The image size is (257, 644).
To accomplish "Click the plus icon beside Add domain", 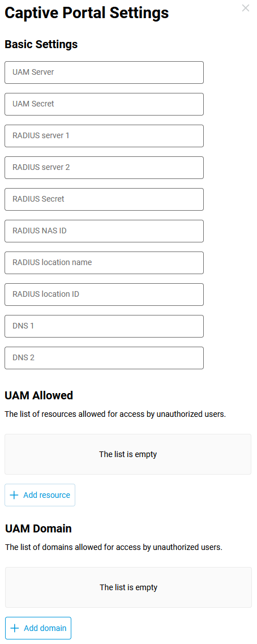I will click(14, 628).
